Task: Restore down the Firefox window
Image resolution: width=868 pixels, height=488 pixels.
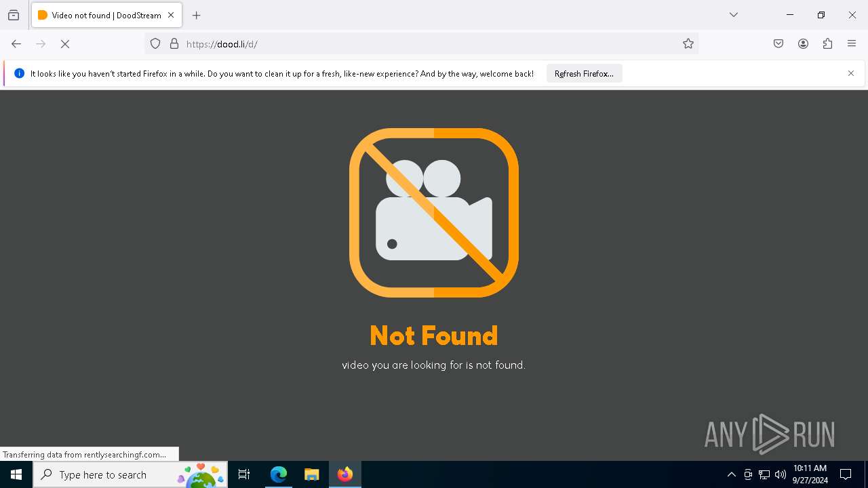Action: (821, 15)
